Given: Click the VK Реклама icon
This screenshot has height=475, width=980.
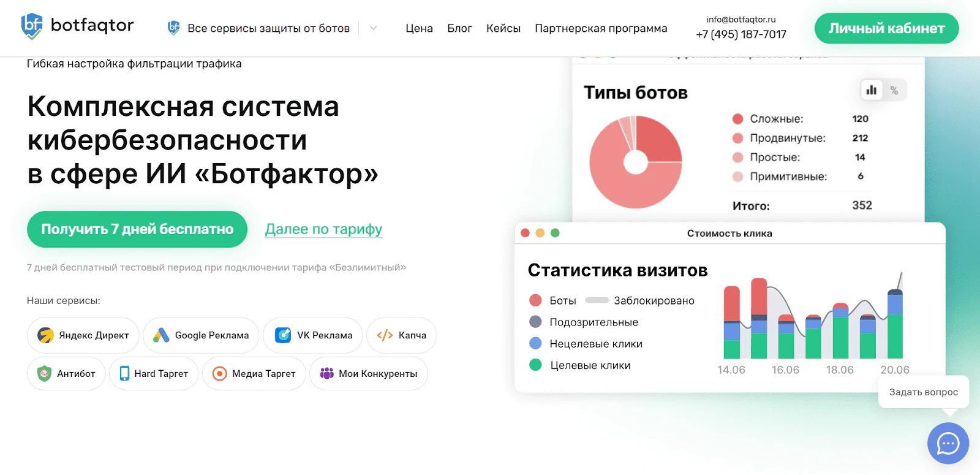Looking at the screenshot, I should 283,335.
